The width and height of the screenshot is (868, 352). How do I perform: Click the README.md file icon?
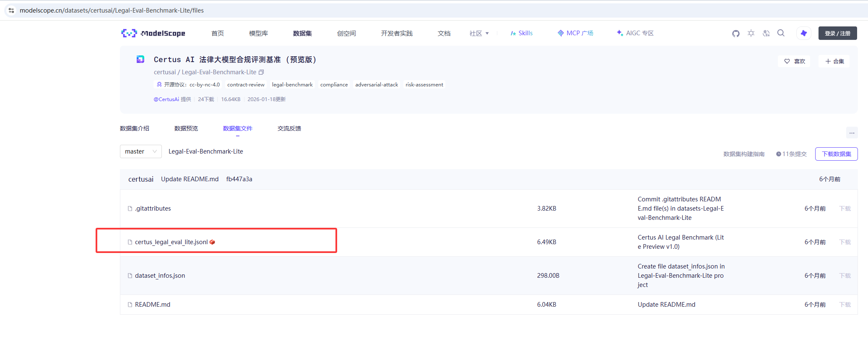(x=130, y=305)
